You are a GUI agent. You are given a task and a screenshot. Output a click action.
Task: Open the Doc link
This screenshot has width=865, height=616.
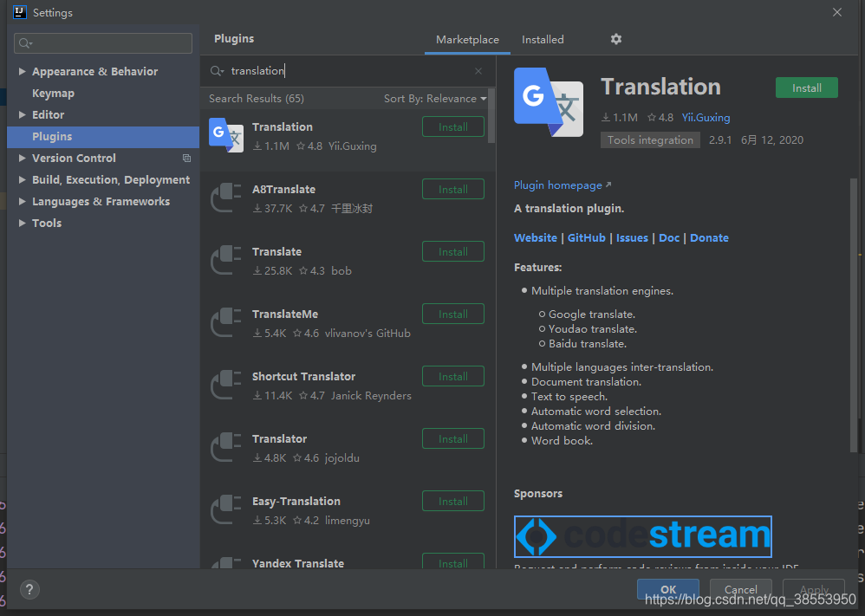pos(668,237)
